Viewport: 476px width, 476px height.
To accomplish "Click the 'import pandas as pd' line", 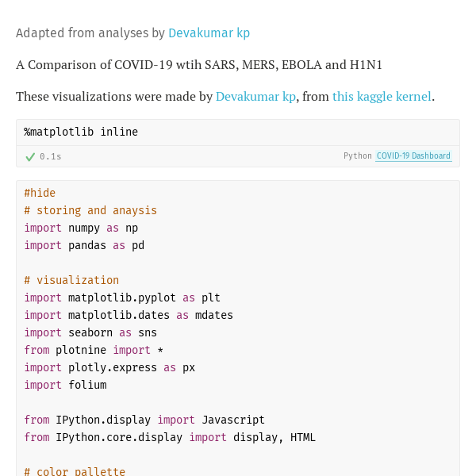I will (x=84, y=245).
